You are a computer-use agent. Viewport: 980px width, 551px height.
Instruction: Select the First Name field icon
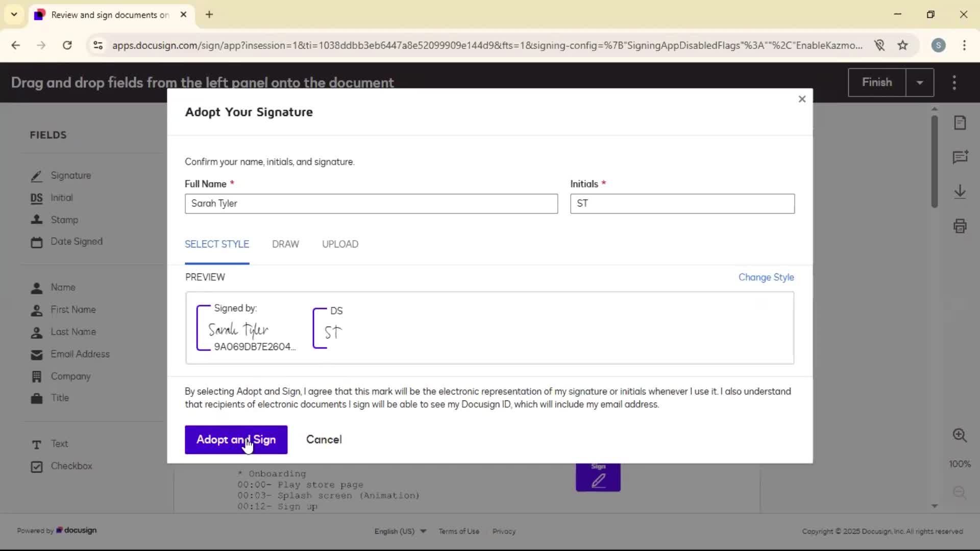(36, 310)
